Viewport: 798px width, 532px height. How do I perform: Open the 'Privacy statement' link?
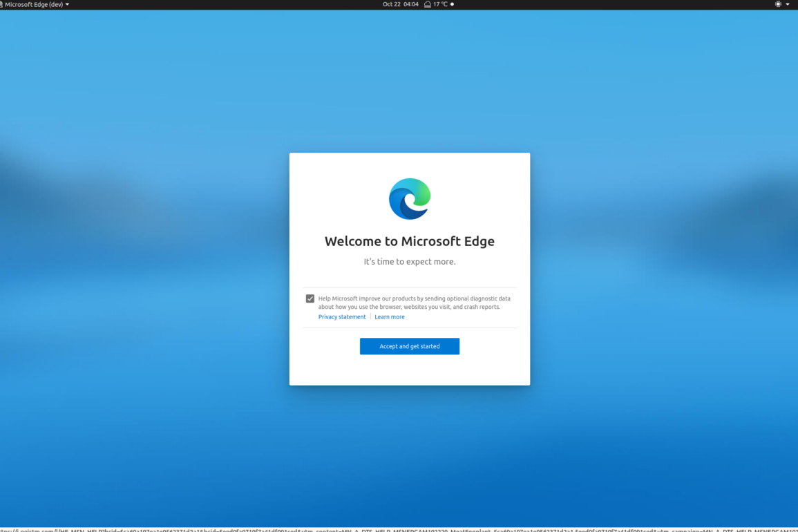[342, 317]
